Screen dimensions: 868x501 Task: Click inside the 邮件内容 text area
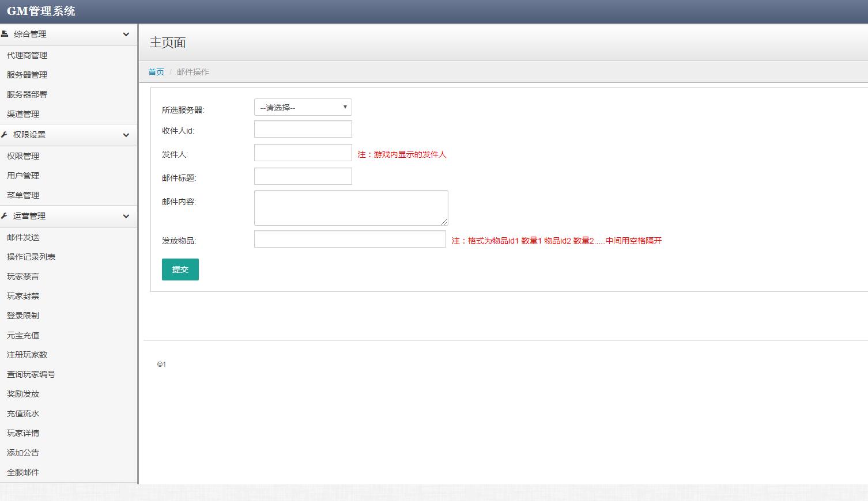pyautogui.click(x=350, y=207)
